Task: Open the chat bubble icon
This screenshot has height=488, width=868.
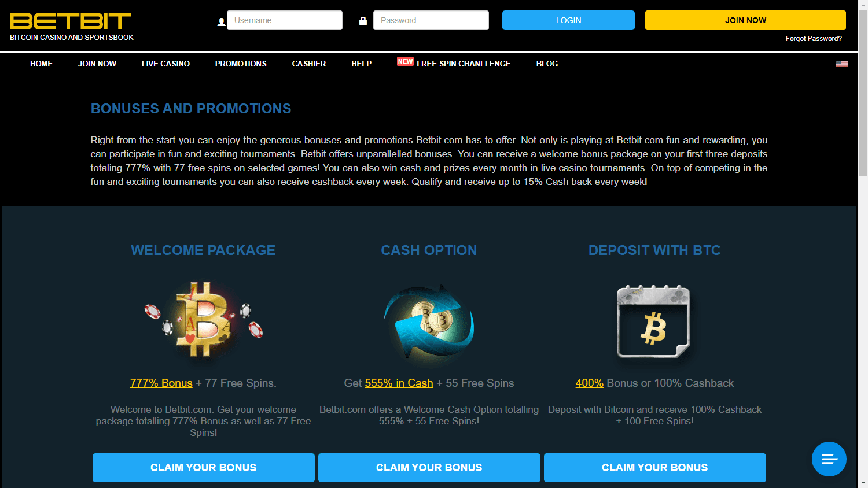Action: (829, 459)
